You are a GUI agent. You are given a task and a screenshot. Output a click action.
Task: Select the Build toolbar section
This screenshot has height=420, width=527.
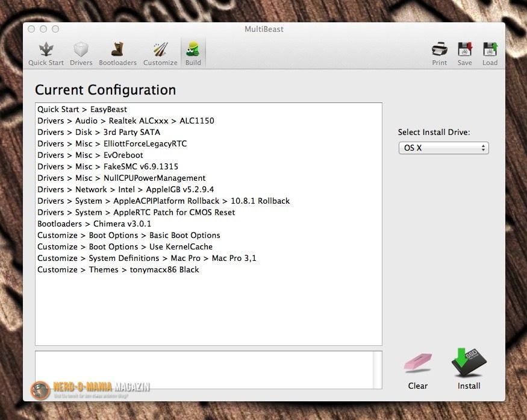(193, 54)
